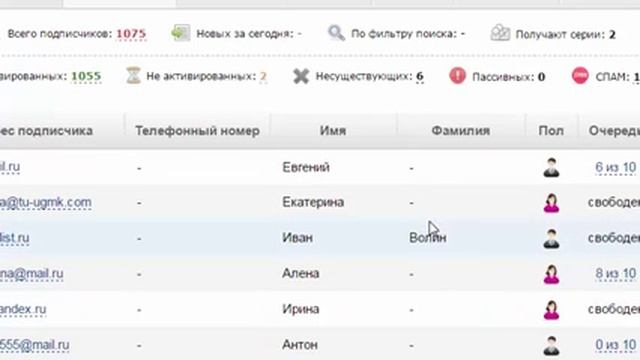The height and width of the screenshot is (360, 640).
Task: Select the name cell Ирина
Action: [300, 309]
